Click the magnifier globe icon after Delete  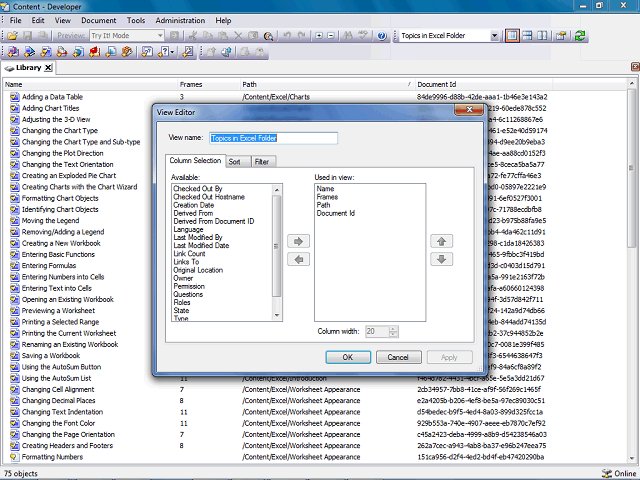(268, 36)
